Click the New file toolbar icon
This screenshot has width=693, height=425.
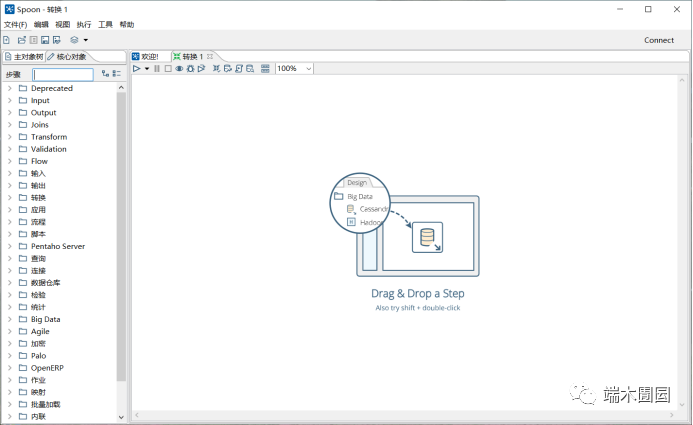click(7, 40)
